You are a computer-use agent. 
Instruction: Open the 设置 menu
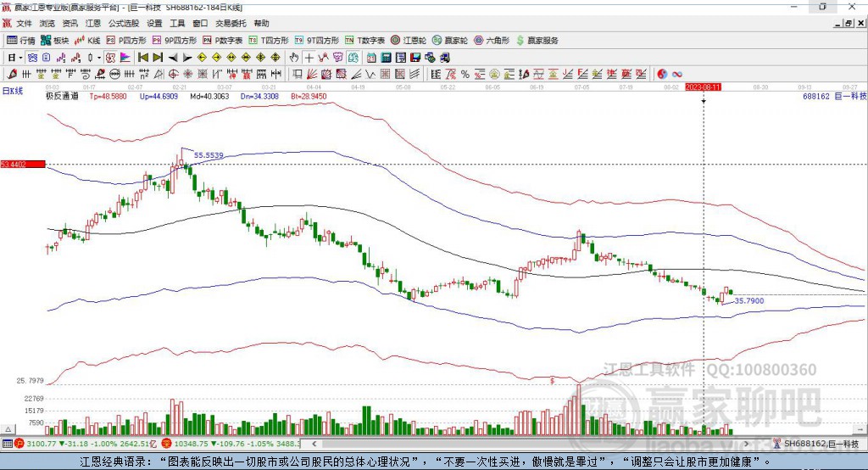[x=154, y=23]
